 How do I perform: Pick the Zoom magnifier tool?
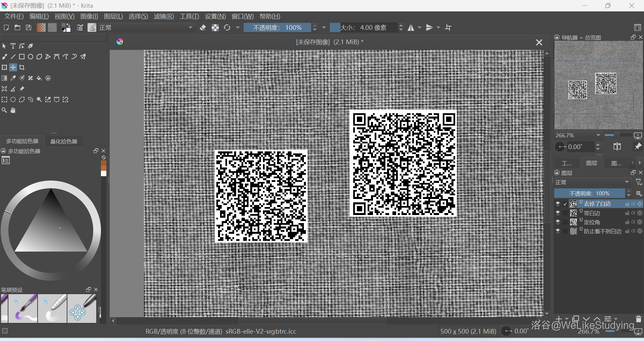tap(4, 110)
